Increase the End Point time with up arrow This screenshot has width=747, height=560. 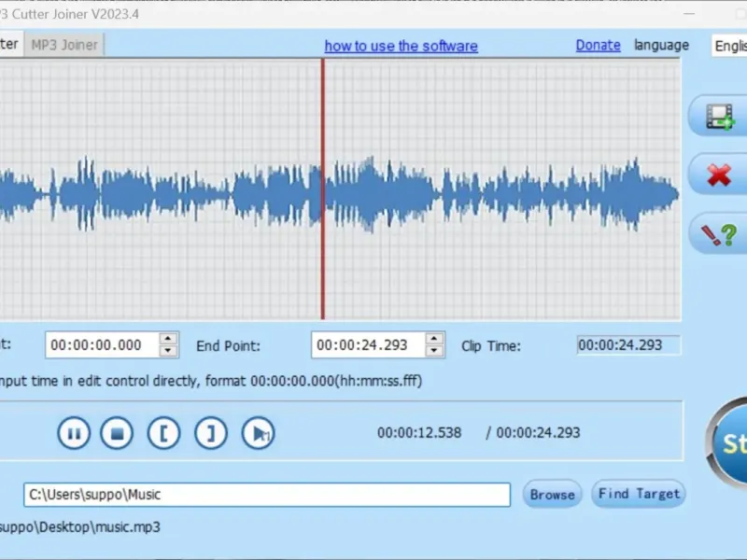point(433,339)
